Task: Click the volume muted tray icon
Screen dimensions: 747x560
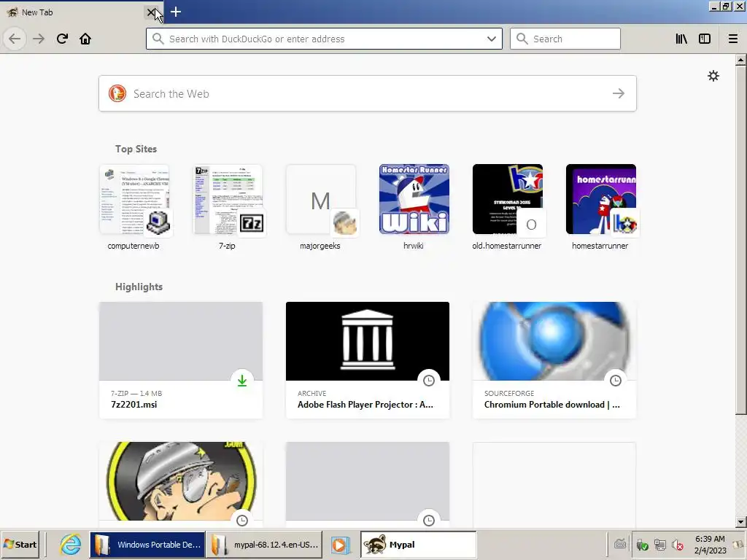Action: tap(677, 544)
